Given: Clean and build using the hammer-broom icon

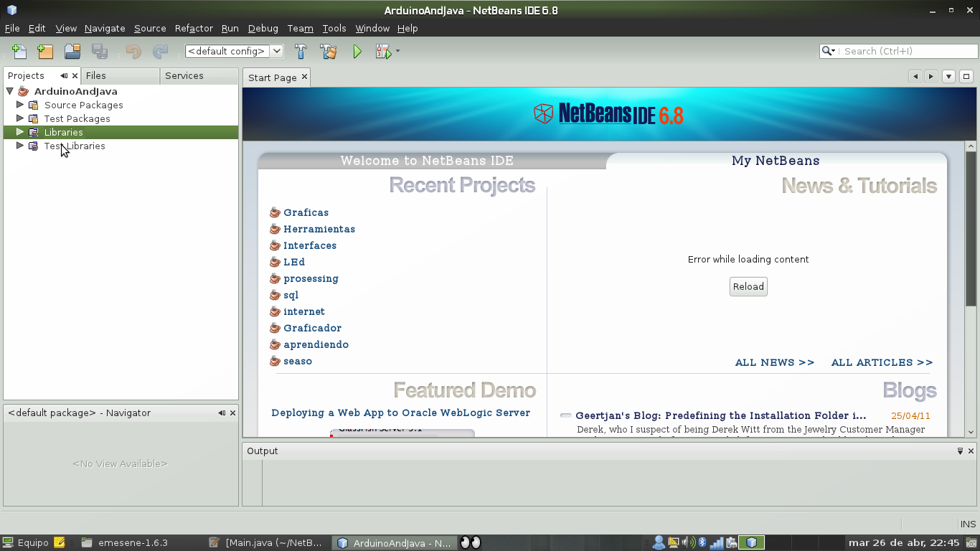Looking at the screenshot, I should [x=329, y=51].
